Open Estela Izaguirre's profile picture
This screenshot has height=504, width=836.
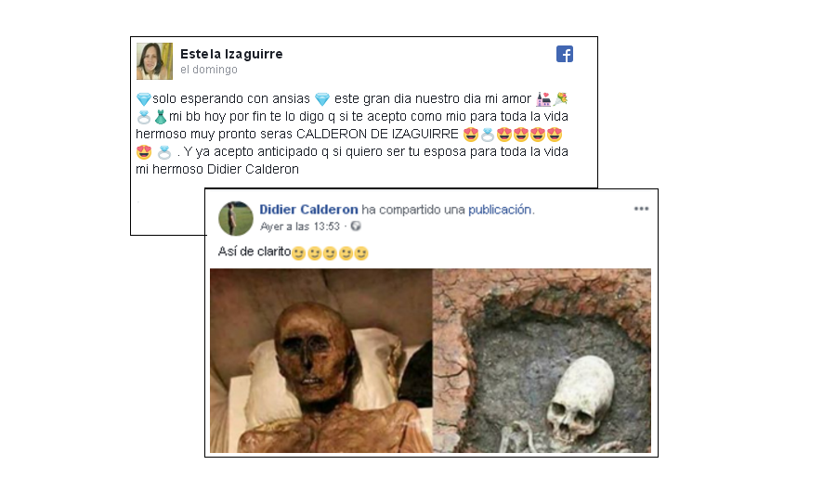[154, 61]
